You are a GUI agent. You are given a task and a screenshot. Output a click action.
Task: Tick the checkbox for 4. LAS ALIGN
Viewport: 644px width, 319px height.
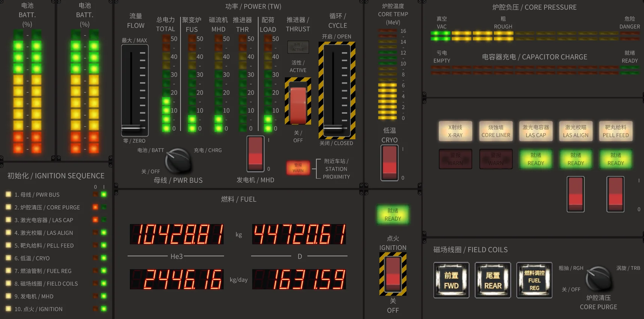click(x=8, y=233)
